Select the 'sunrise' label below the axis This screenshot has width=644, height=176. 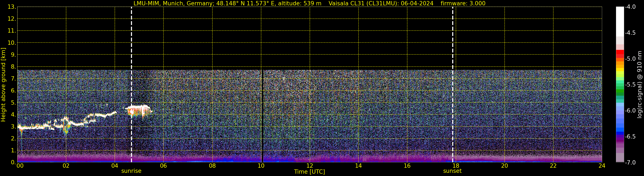[131, 171]
